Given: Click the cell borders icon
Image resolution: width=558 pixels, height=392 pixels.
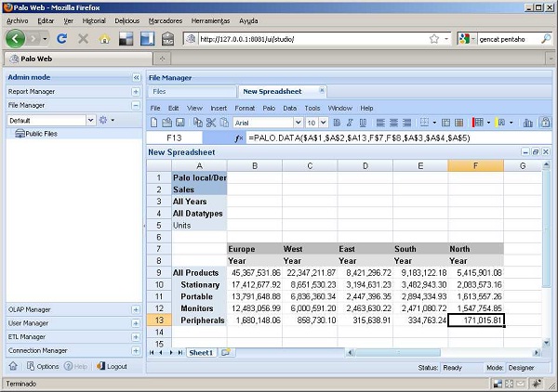Looking at the screenshot, I should [424, 123].
